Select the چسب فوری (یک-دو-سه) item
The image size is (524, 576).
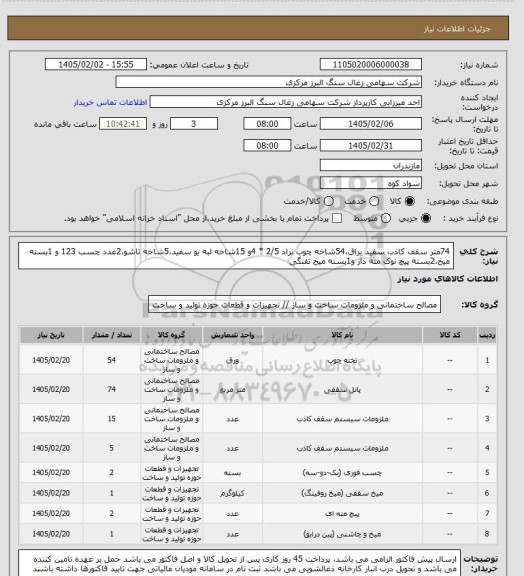tap(342, 473)
